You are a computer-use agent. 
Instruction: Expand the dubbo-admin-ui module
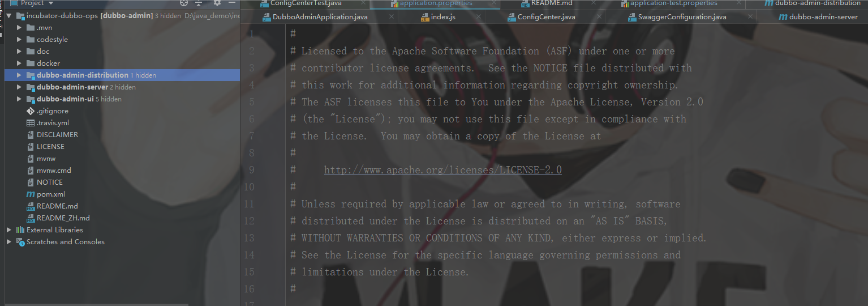(x=19, y=99)
